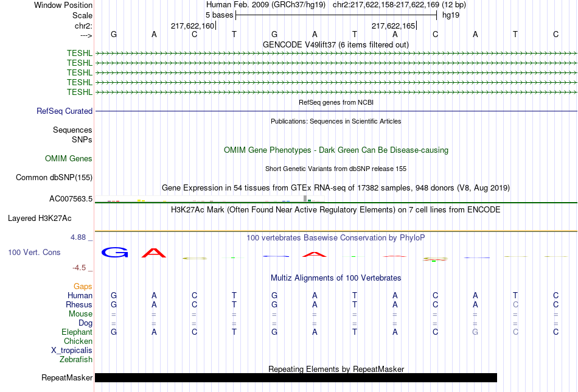Open the H3K27Ac Mark track title
This screenshot has width=578, height=392.
336,210
